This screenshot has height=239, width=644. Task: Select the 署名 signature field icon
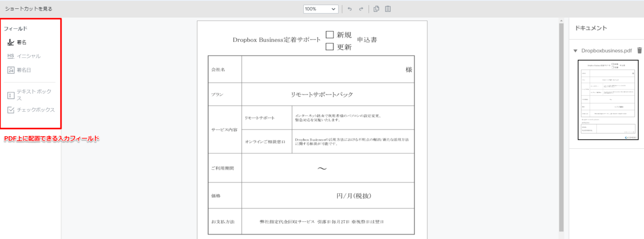coord(11,42)
